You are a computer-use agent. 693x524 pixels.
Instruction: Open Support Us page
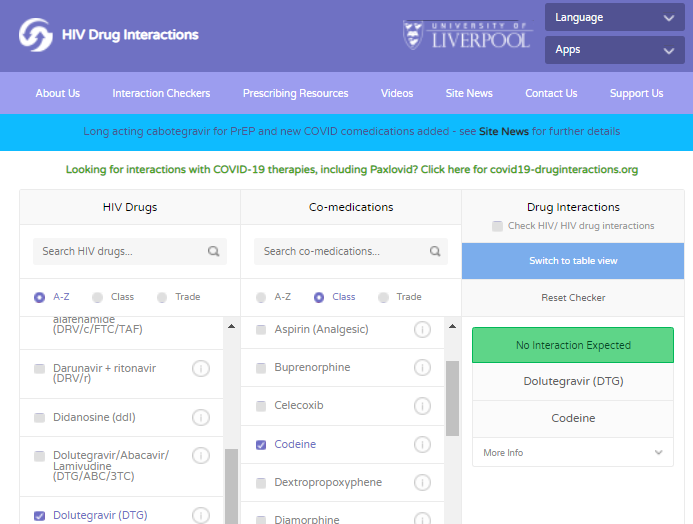click(x=636, y=93)
